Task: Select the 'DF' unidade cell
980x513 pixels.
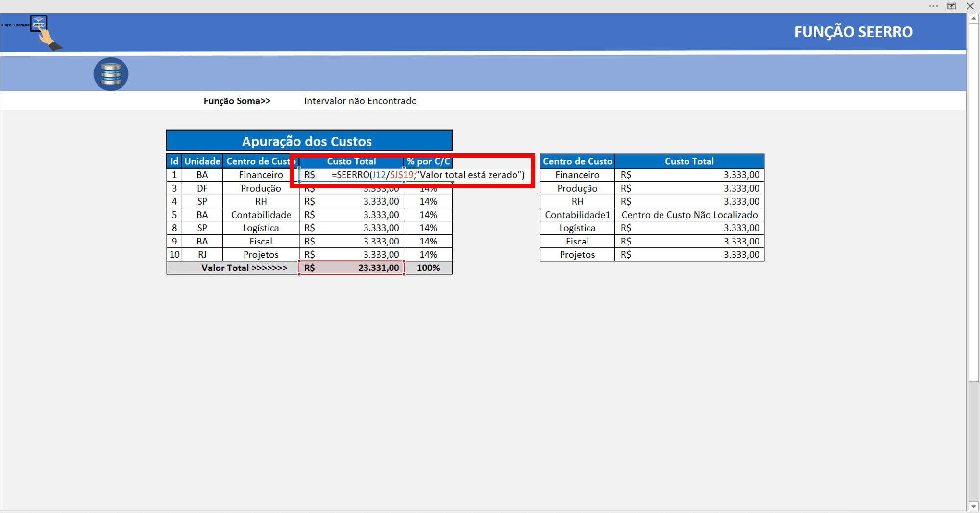Action: click(x=202, y=188)
